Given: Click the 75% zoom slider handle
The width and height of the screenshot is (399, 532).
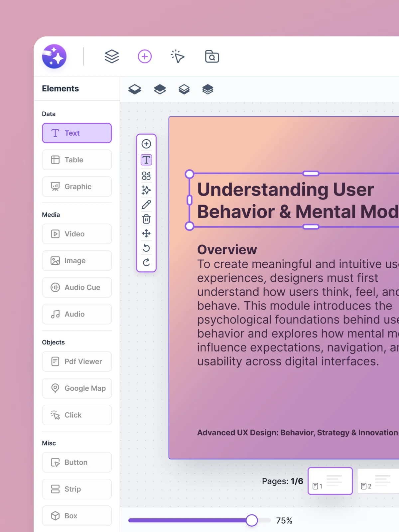Looking at the screenshot, I should click(252, 520).
